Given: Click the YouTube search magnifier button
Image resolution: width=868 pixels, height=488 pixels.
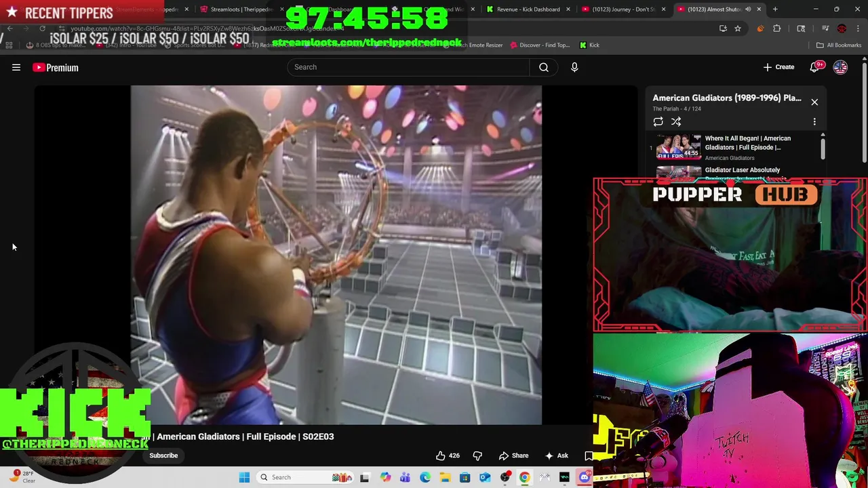Looking at the screenshot, I should (543, 67).
